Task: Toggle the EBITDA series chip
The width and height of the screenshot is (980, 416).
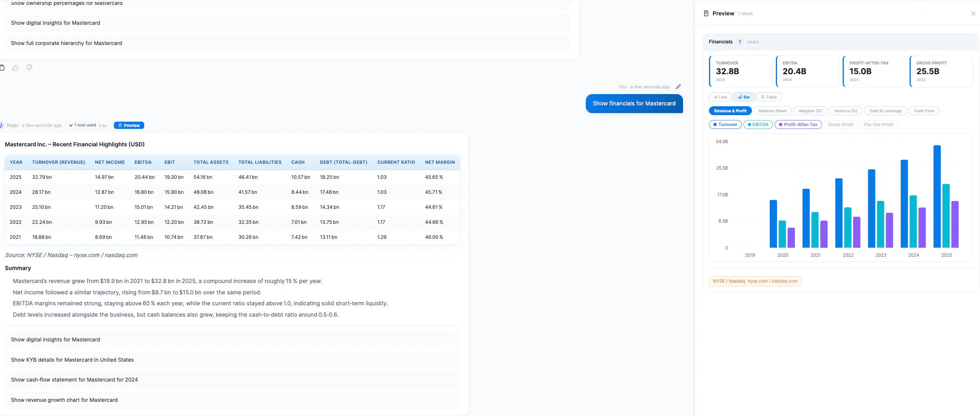Action: pos(758,124)
